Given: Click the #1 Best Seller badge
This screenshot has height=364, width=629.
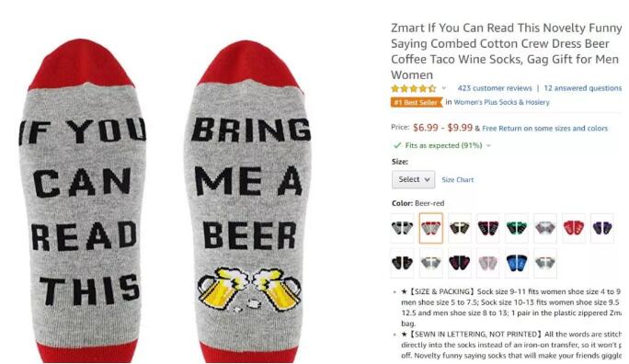Looking at the screenshot, I should pyautogui.click(x=416, y=102).
